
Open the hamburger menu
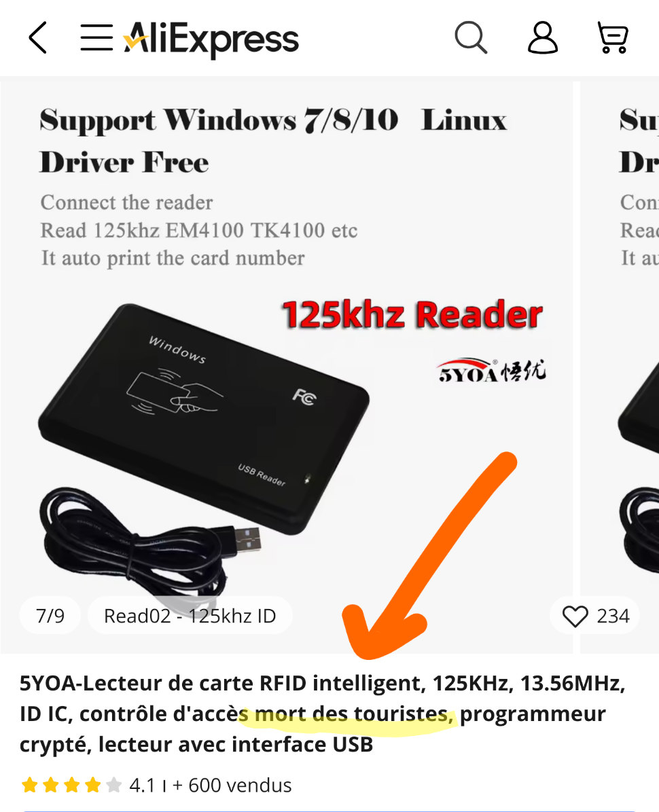coord(97,37)
